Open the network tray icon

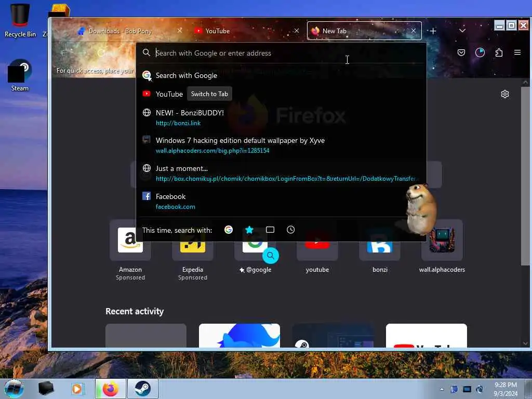467,389
